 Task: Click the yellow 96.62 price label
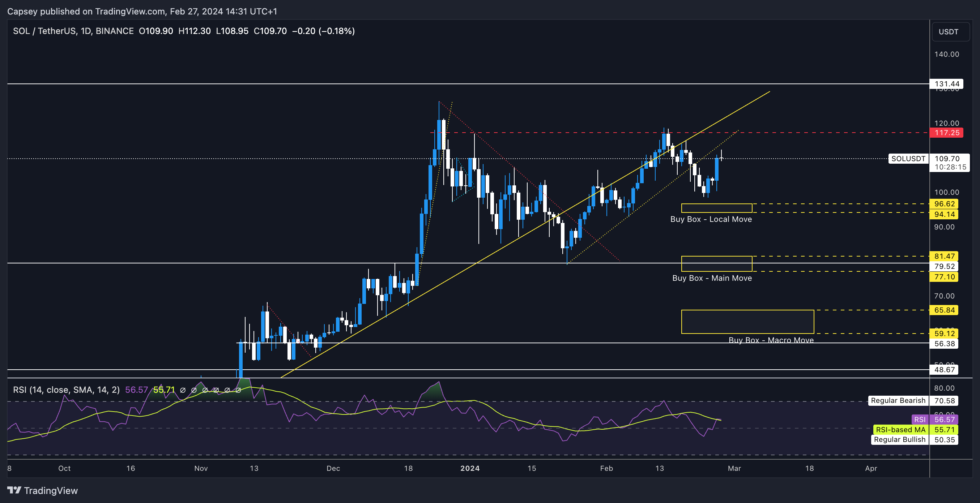click(x=944, y=204)
